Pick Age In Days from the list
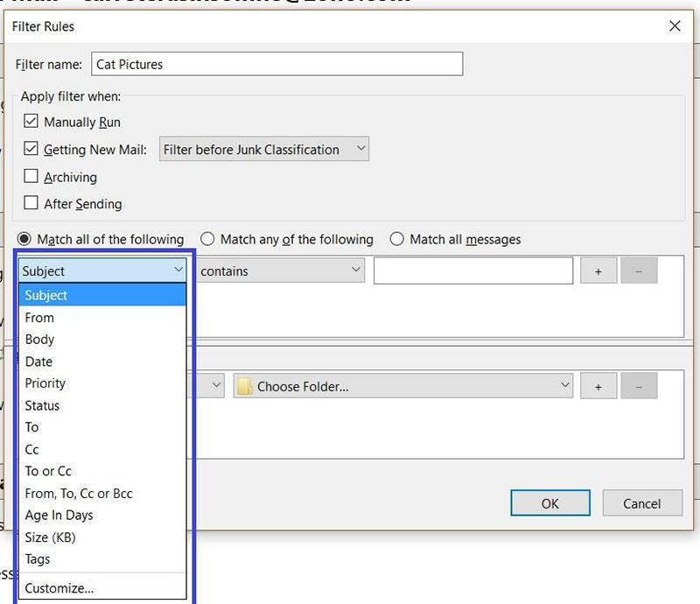 click(x=59, y=516)
